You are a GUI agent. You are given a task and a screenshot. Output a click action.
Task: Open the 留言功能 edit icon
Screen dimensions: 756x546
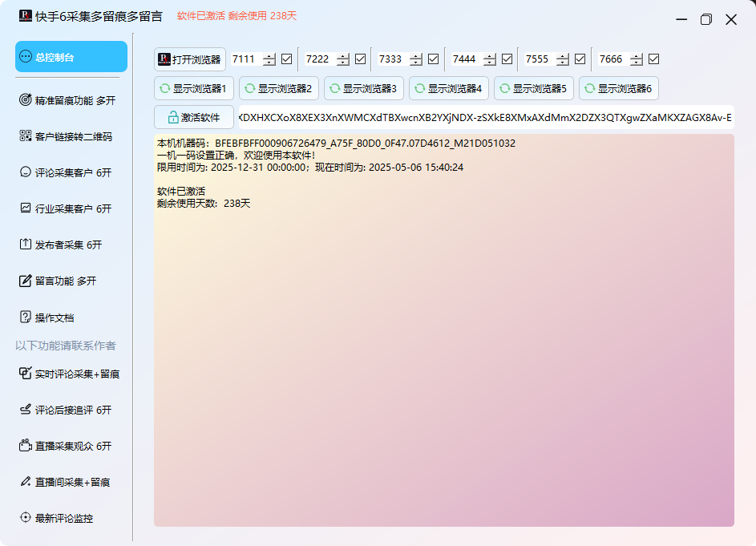click(25, 281)
